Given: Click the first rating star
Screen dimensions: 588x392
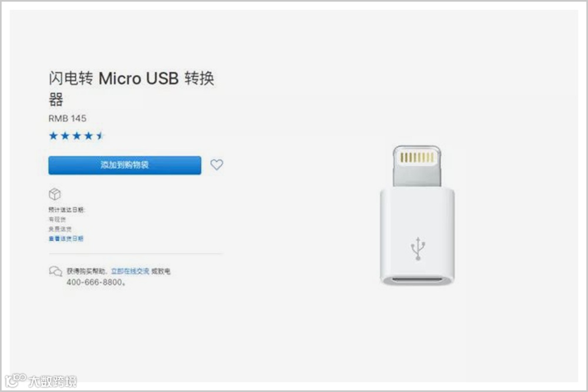Looking at the screenshot, I should (x=54, y=136).
